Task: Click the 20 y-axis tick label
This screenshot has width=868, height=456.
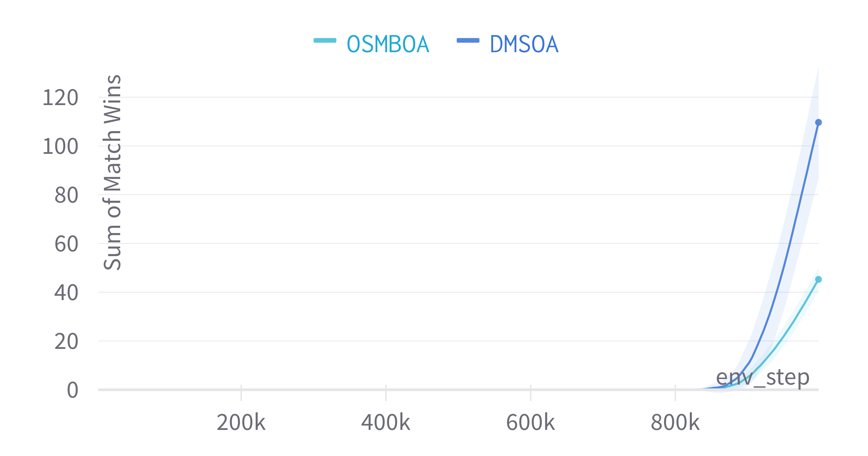Action: [66, 341]
